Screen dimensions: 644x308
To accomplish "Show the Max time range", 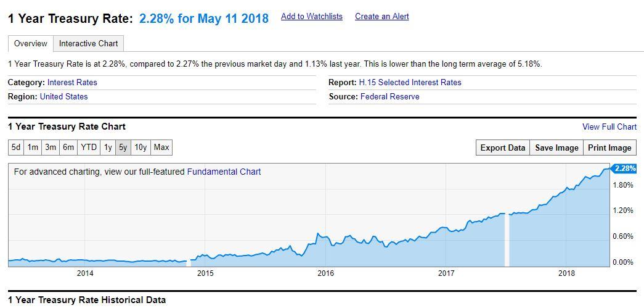I will coord(161,148).
